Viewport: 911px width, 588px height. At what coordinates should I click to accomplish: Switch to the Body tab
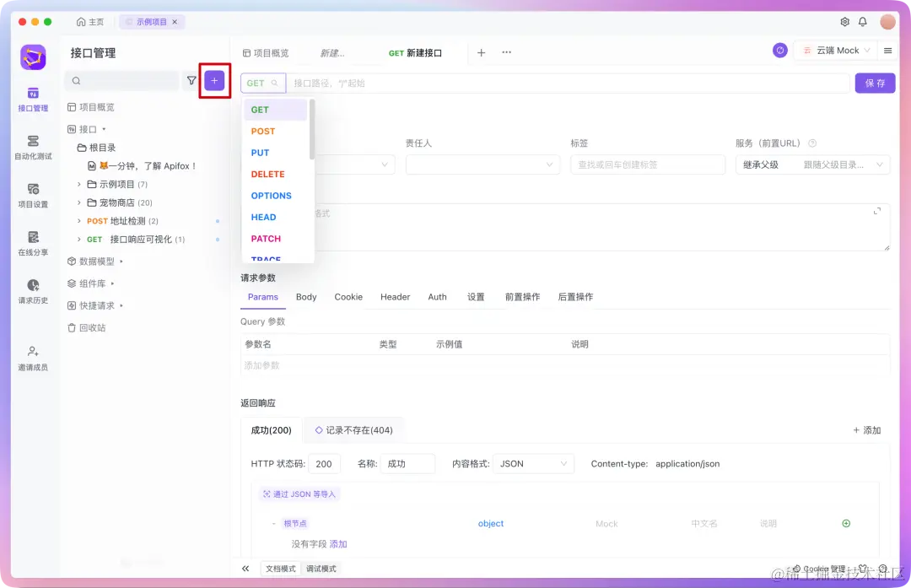(x=306, y=296)
